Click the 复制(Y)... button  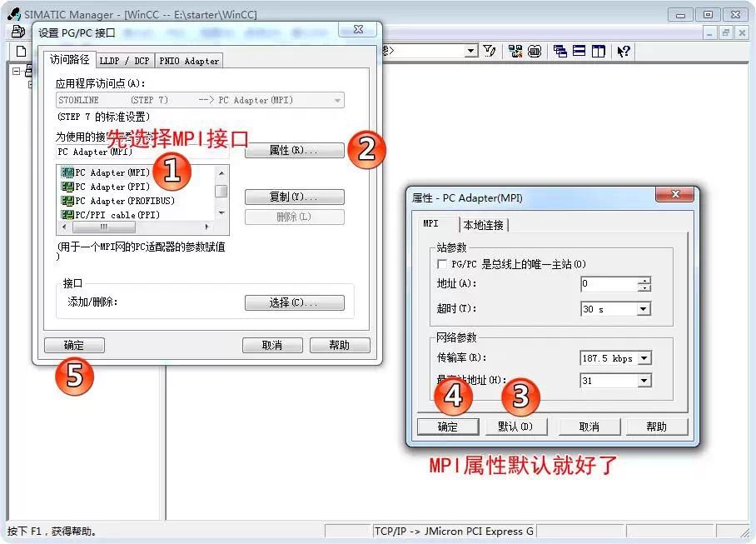(294, 197)
